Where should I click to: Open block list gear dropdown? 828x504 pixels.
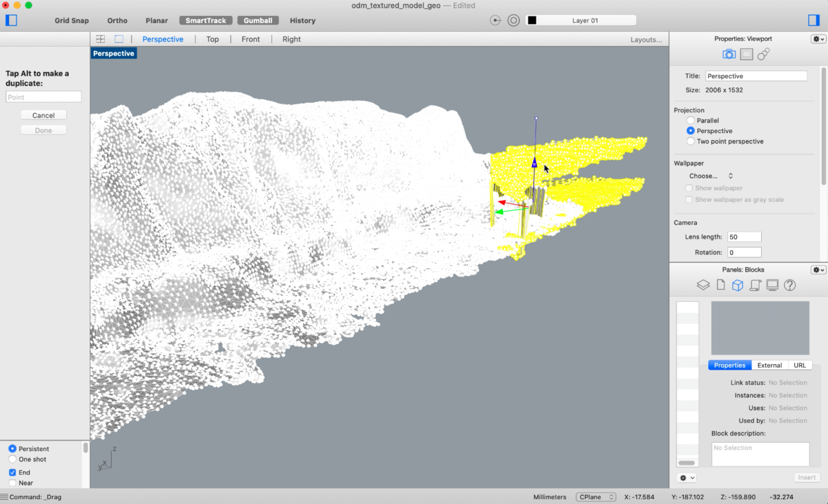point(687,478)
